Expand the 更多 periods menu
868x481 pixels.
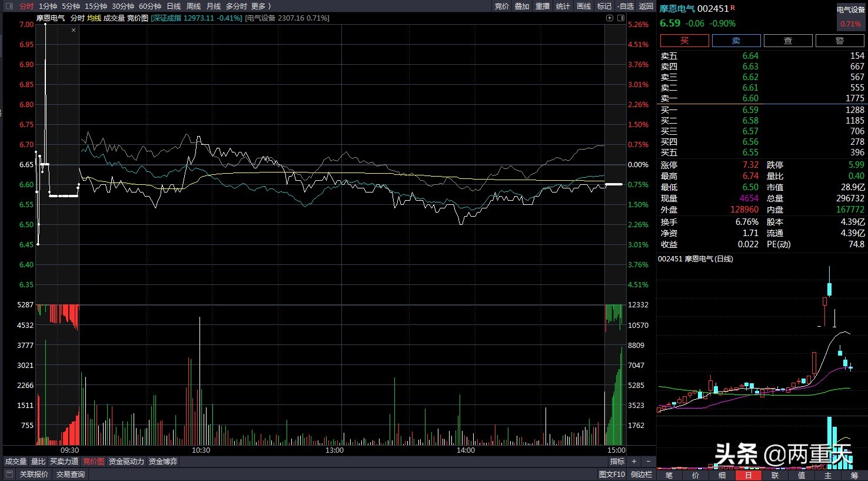(261, 6)
